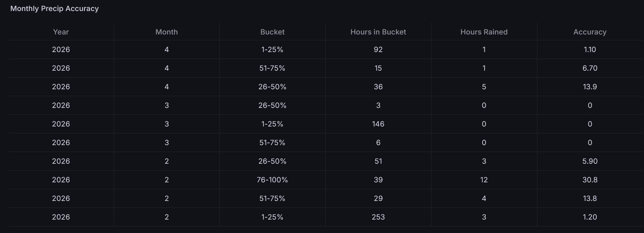The height and width of the screenshot is (233, 644).
Task: Click the Hours Rained column header
Action: coord(484,32)
